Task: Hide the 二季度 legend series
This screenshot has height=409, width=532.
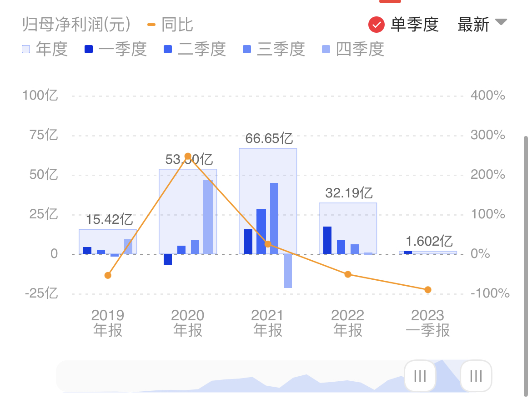Action: point(195,49)
